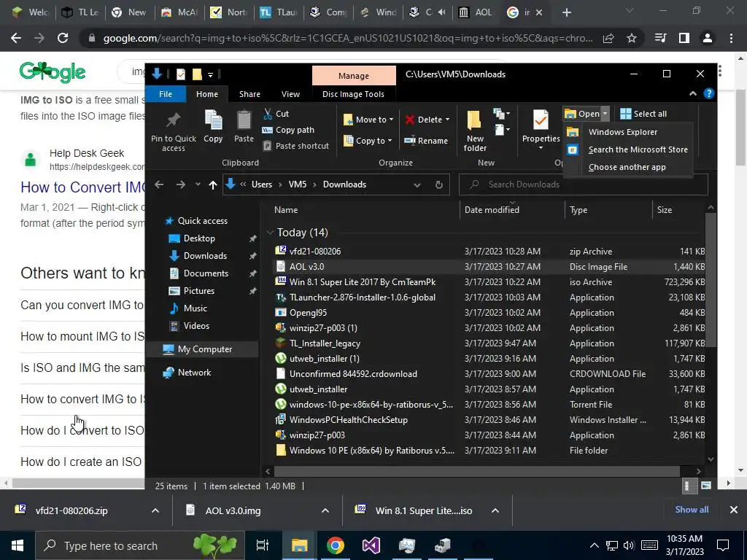Click Show all downloads

[x=692, y=510]
